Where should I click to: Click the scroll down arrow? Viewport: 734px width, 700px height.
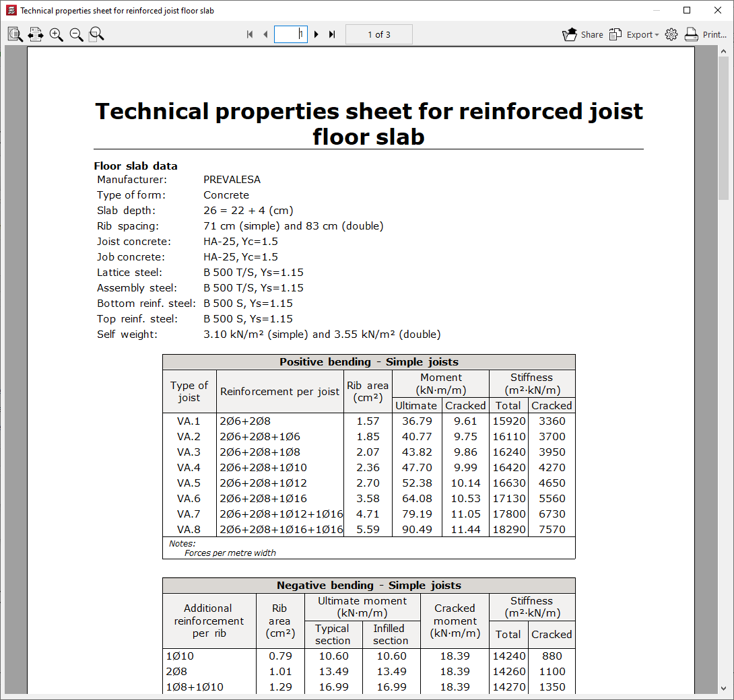[723, 689]
